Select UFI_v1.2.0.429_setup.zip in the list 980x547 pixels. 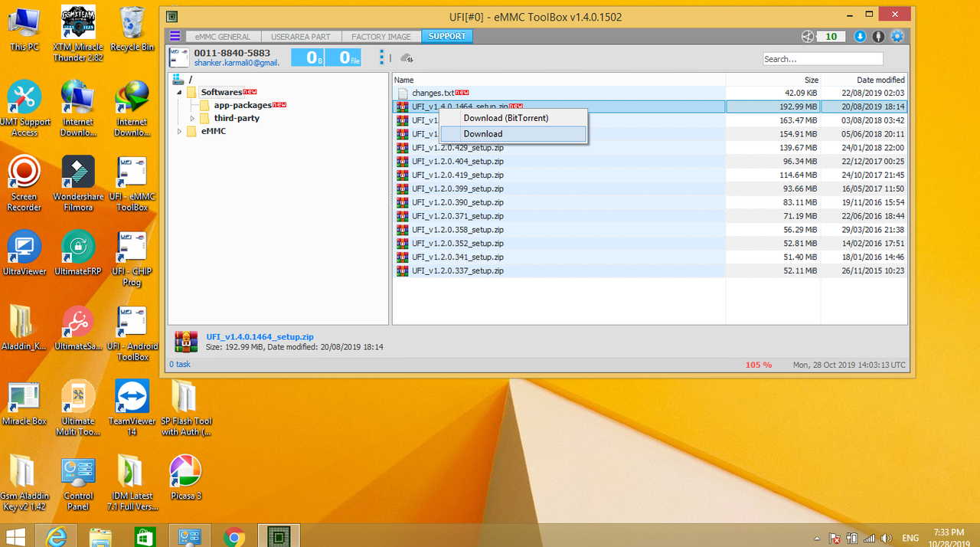click(458, 148)
